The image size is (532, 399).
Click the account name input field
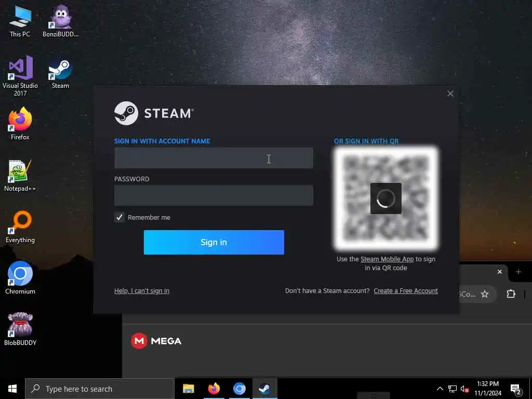click(214, 158)
